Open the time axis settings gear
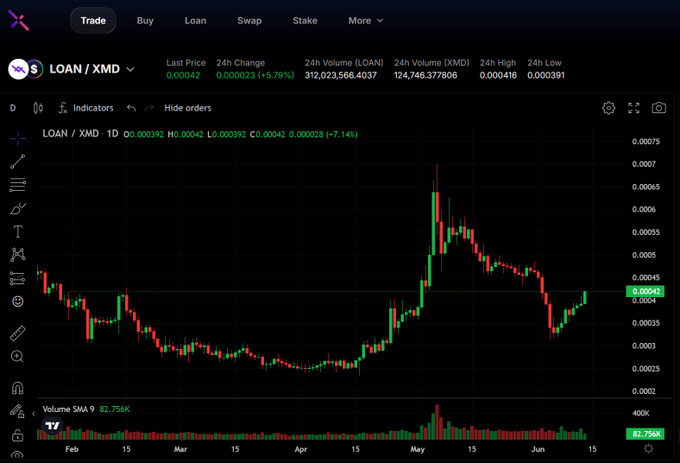The height and width of the screenshot is (463, 680). tap(648, 449)
